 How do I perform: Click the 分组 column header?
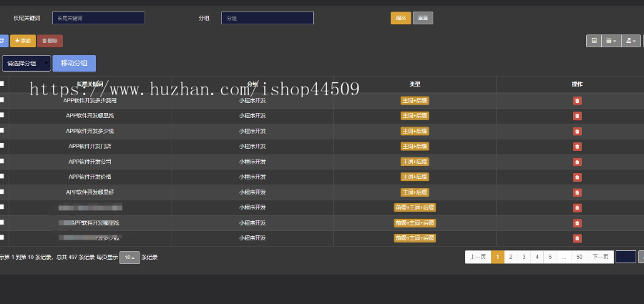[x=252, y=84]
